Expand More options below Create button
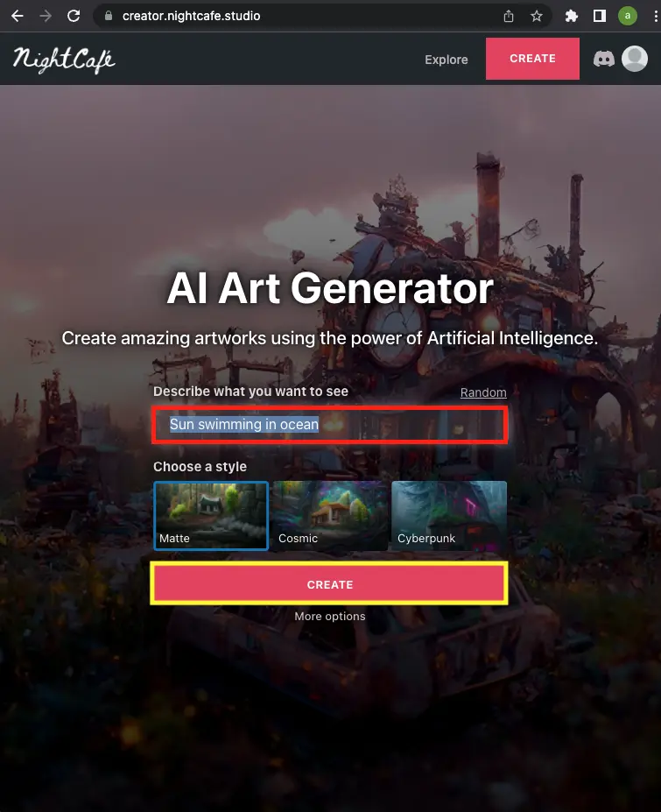Viewport: 661px width, 812px height. coord(330,617)
